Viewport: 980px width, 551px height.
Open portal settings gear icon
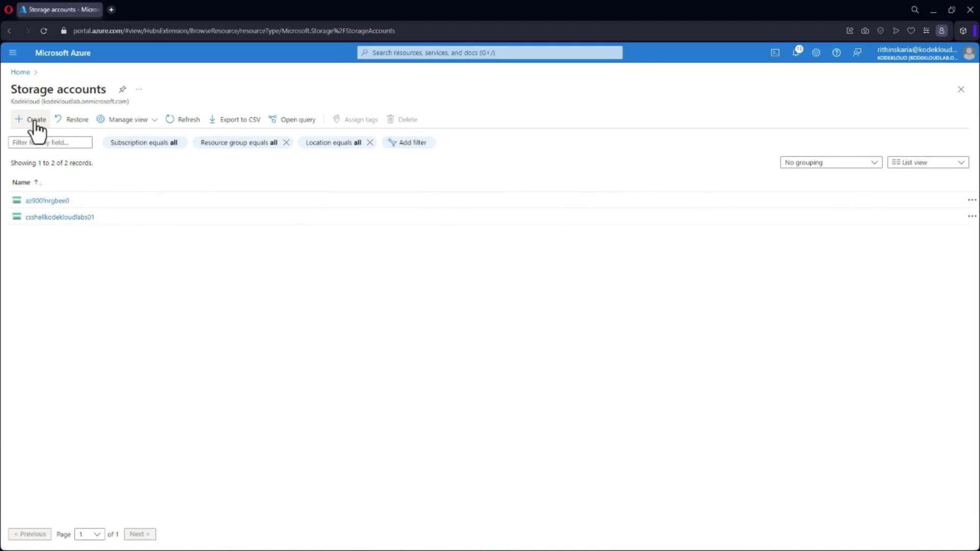point(816,53)
